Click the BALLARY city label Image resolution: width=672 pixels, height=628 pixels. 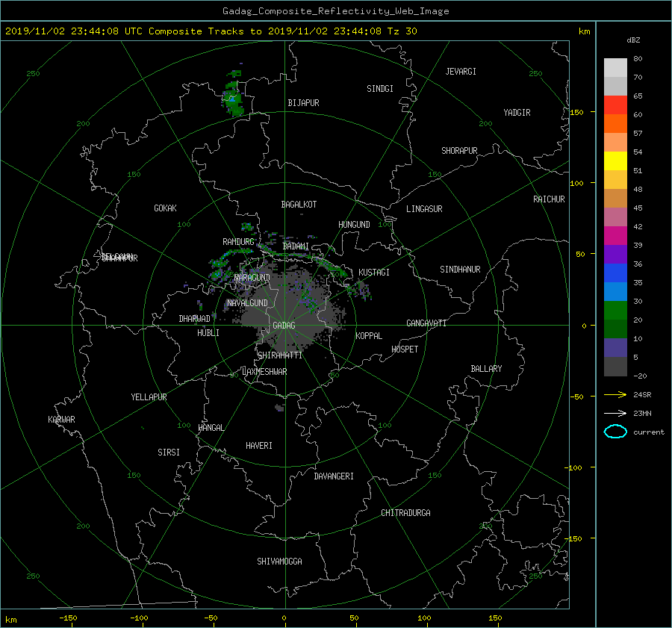(x=486, y=369)
